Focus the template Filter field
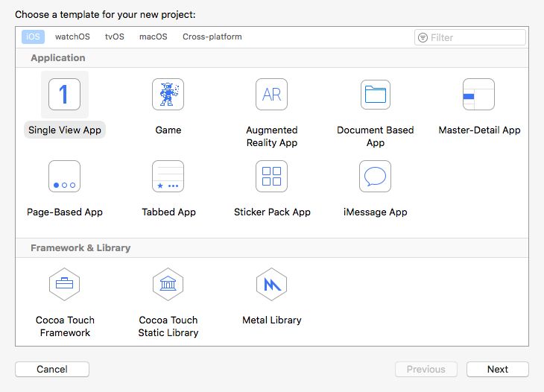Viewport: 544px width, 392px height. coord(475,37)
